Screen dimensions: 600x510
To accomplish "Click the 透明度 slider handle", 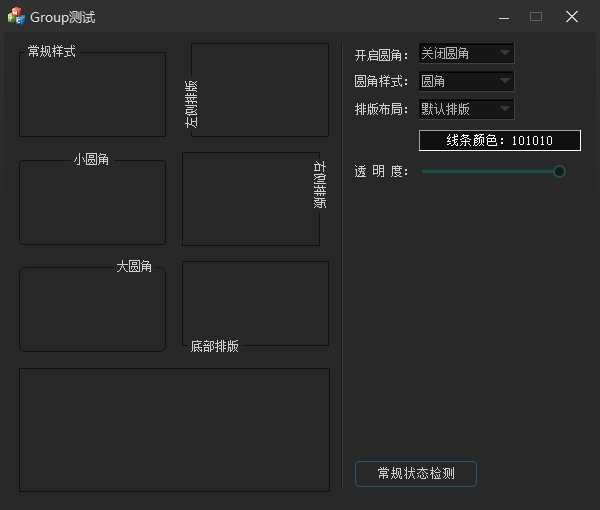I will point(559,171).
